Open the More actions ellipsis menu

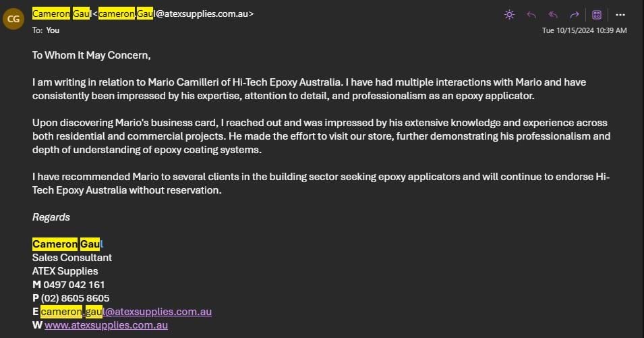(620, 14)
